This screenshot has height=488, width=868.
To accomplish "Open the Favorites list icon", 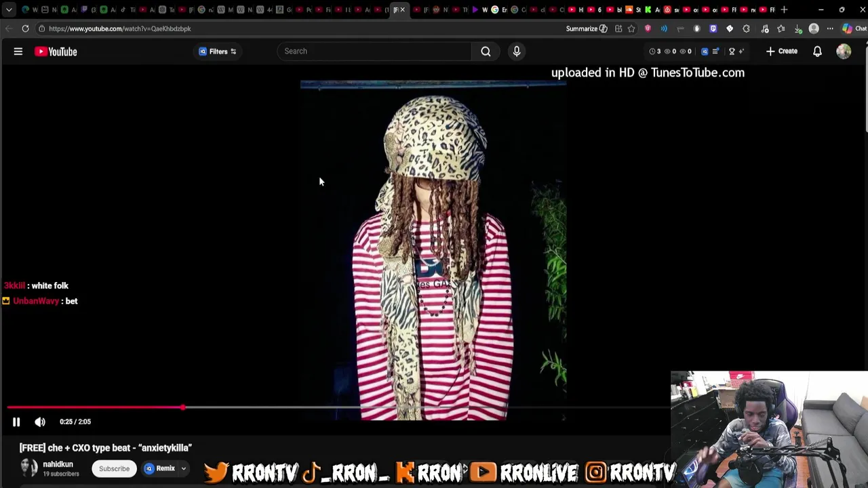I will click(781, 28).
